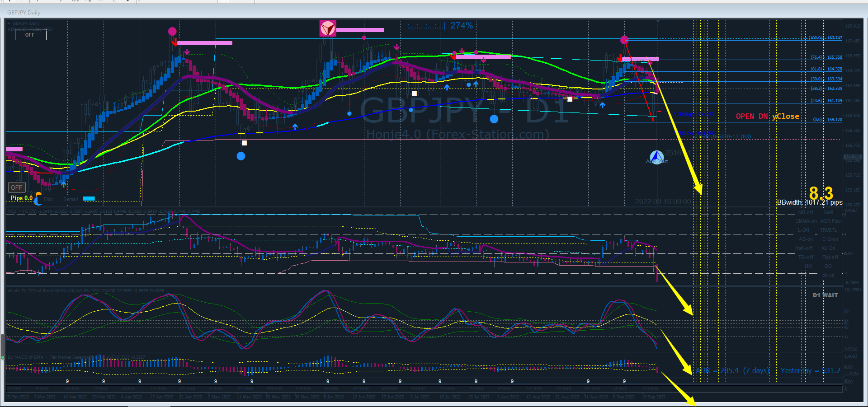Toggle the AS-on button

[x=806, y=239]
